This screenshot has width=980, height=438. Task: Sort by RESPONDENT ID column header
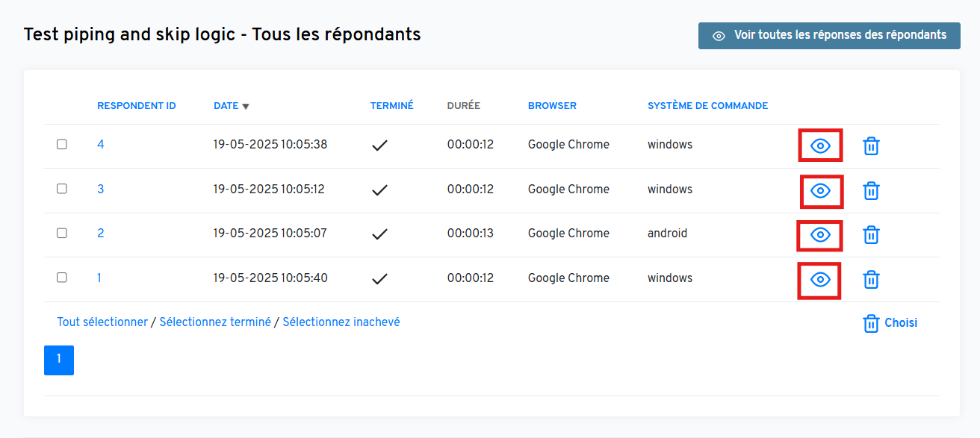(136, 106)
